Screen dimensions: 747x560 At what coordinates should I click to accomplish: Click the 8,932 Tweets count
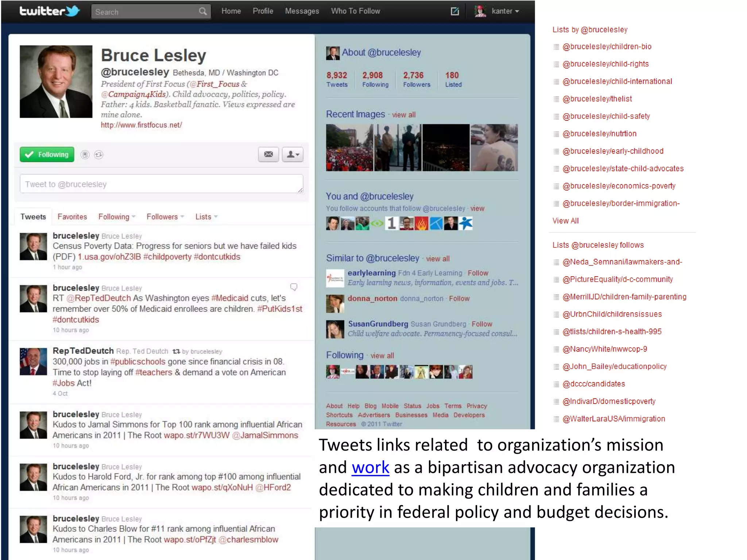pyautogui.click(x=337, y=79)
